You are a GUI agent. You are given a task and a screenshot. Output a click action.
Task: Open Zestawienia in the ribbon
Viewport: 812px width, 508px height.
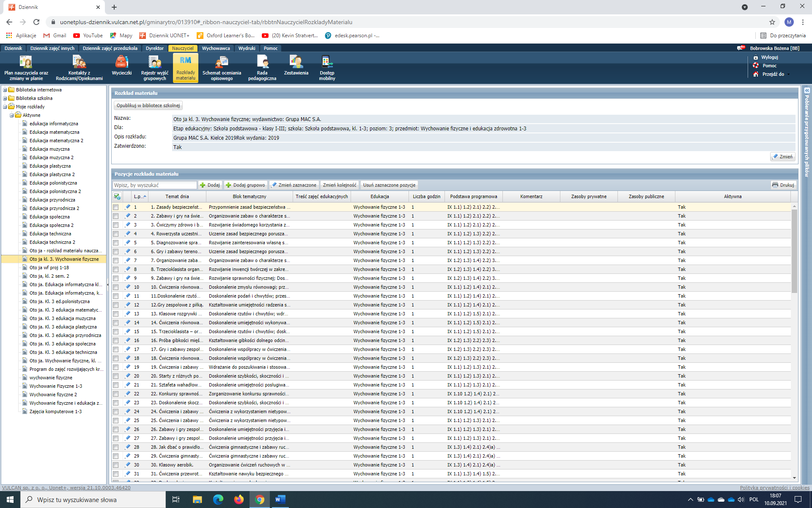pos(296,66)
